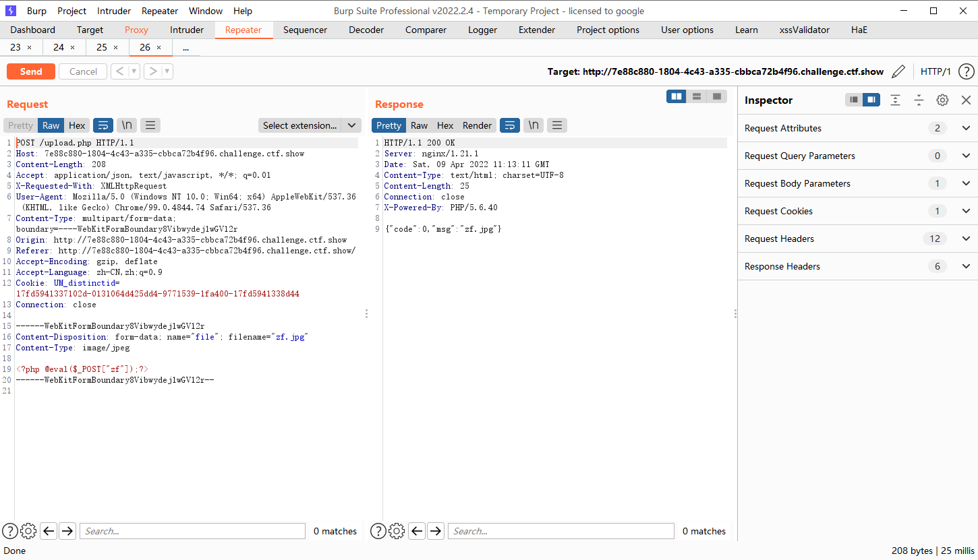
Task: Switch Inspector to docked right layout
Action: [871, 100]
